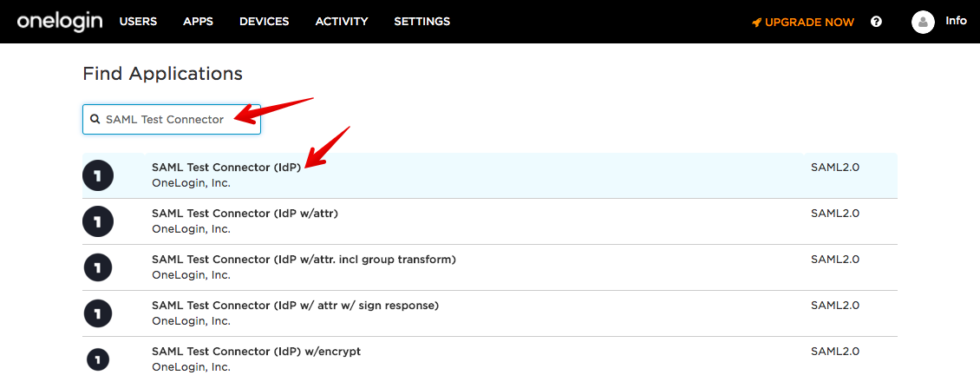Open the Apps menu
This screenshot has width=980, height=382.
[198, 22]
